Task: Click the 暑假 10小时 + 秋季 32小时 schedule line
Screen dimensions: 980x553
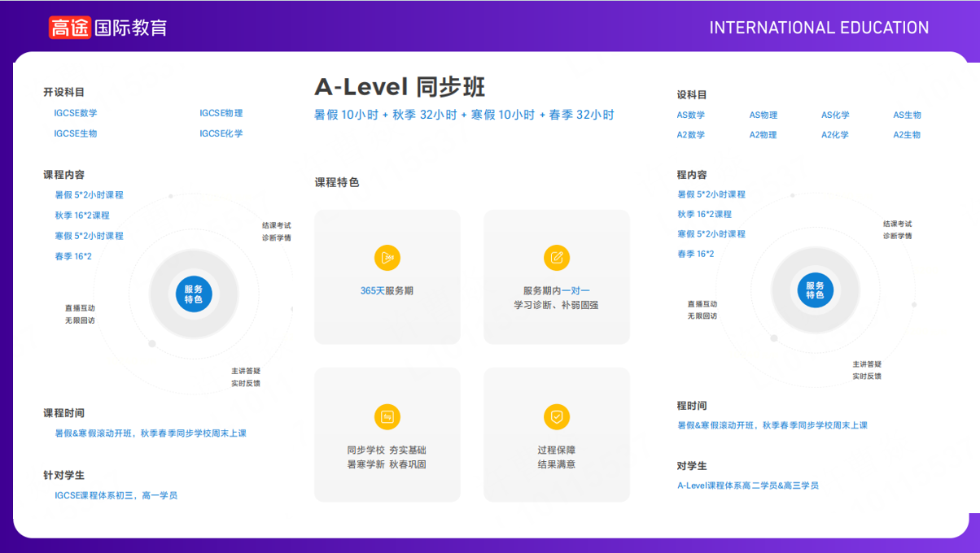Action: (464, 115)
